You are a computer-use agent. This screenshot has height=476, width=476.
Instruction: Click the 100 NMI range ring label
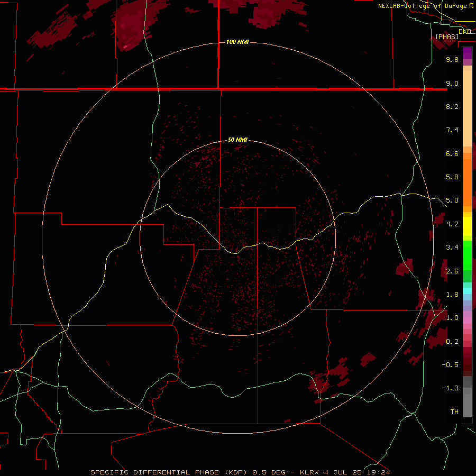237,42
